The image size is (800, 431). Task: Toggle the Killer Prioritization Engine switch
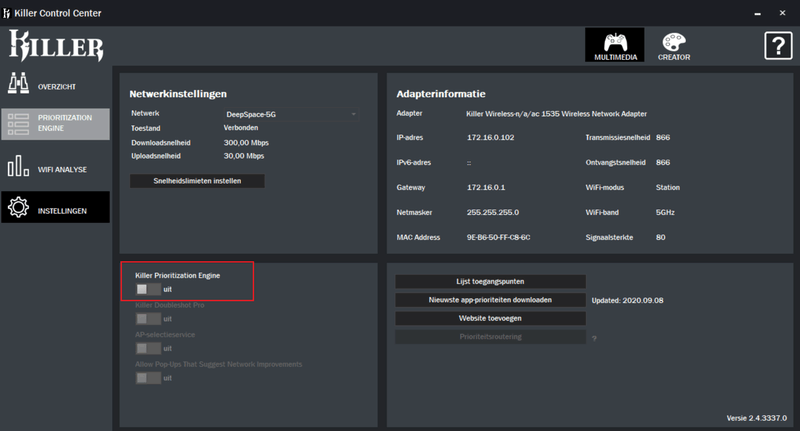click(148, 289)
